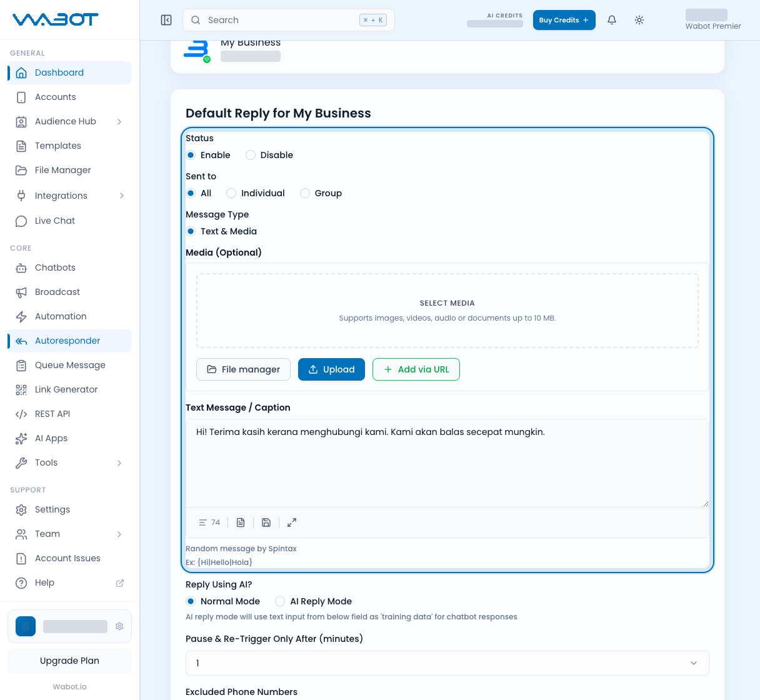Open Pause & Re-Trigger minutes dropdown

point(447,663)
